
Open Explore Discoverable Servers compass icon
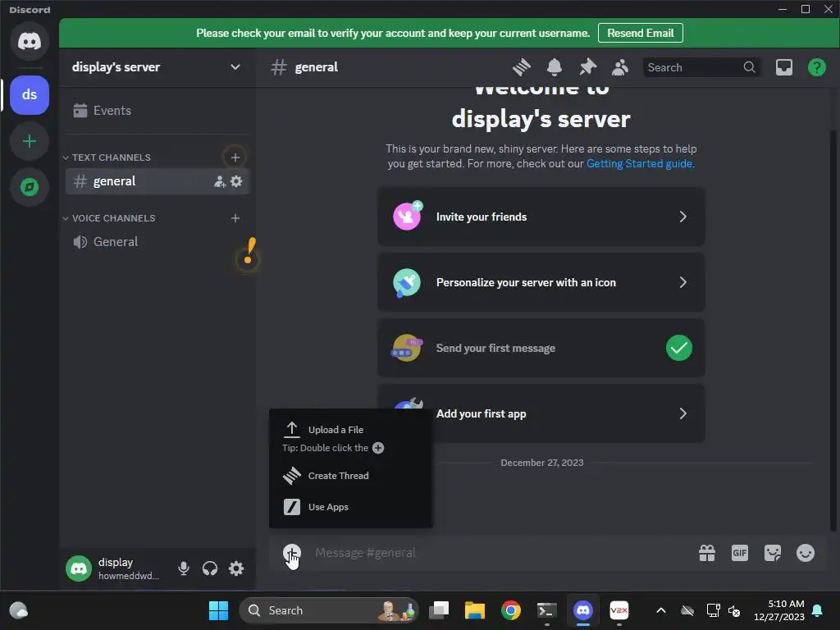point(30,187)
